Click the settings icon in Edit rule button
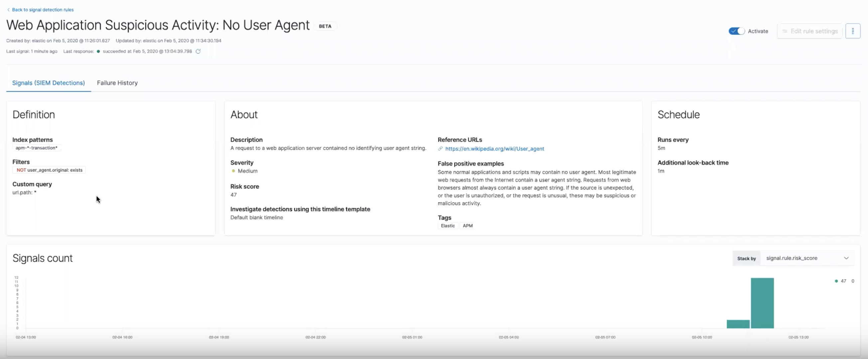 [785, 31]
